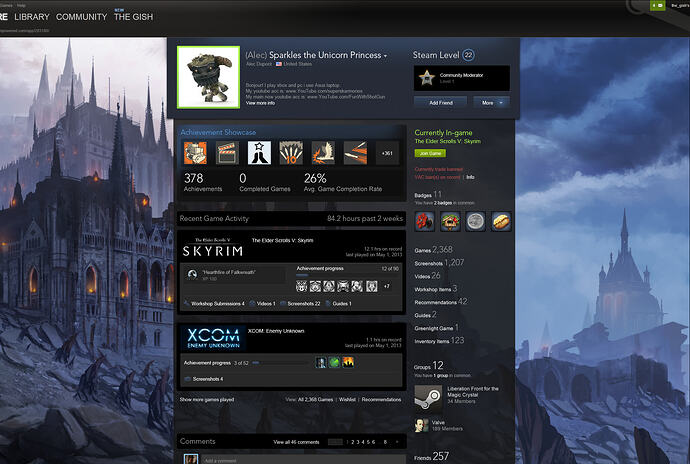Open Games 2,368 sidebar link
This screenshot has height=464, width=690.
click(433, 250)
